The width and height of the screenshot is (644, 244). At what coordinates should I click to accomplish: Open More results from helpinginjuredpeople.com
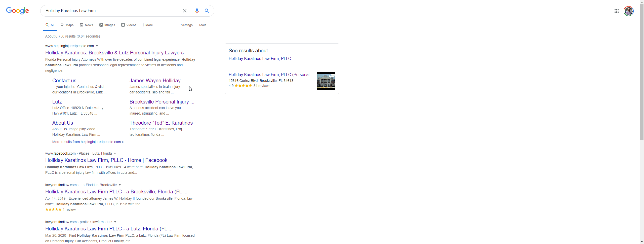click(x=88, y=142)
